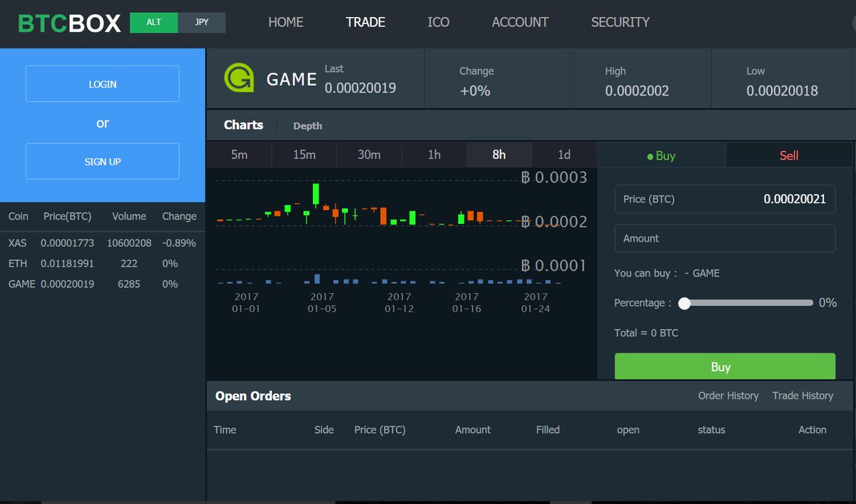This screenshot has height=504, width=856.
Task: Click the Price(BTC) column header in coin list
Action: [x=67, y=216]
